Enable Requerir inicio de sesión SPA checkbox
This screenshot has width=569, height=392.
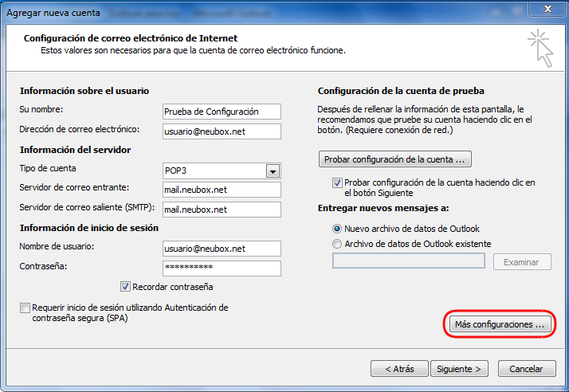coord(25,308)
